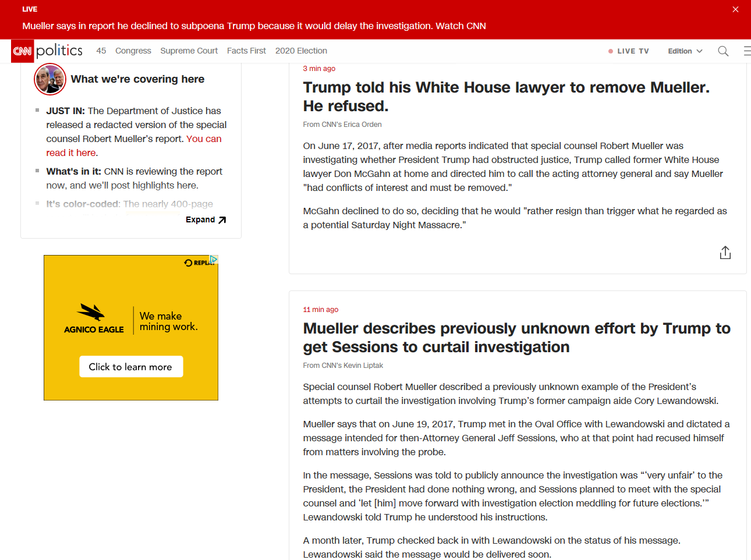Expand the What we're covering here box
This screenshot has height=560, width=751.
click(206, 219)
